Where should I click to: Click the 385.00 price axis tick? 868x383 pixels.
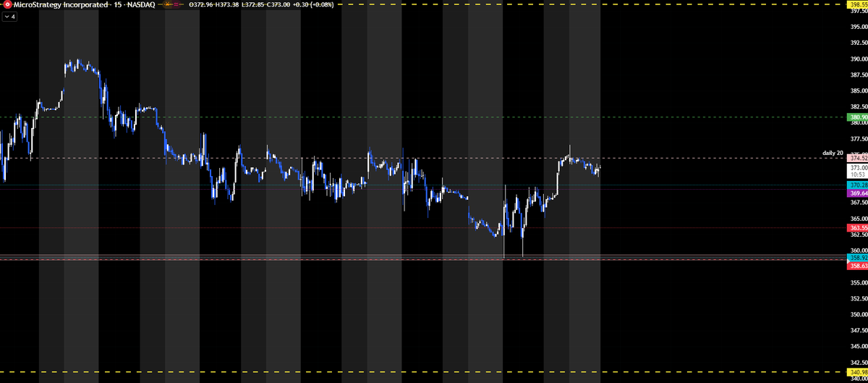[859, 91]
